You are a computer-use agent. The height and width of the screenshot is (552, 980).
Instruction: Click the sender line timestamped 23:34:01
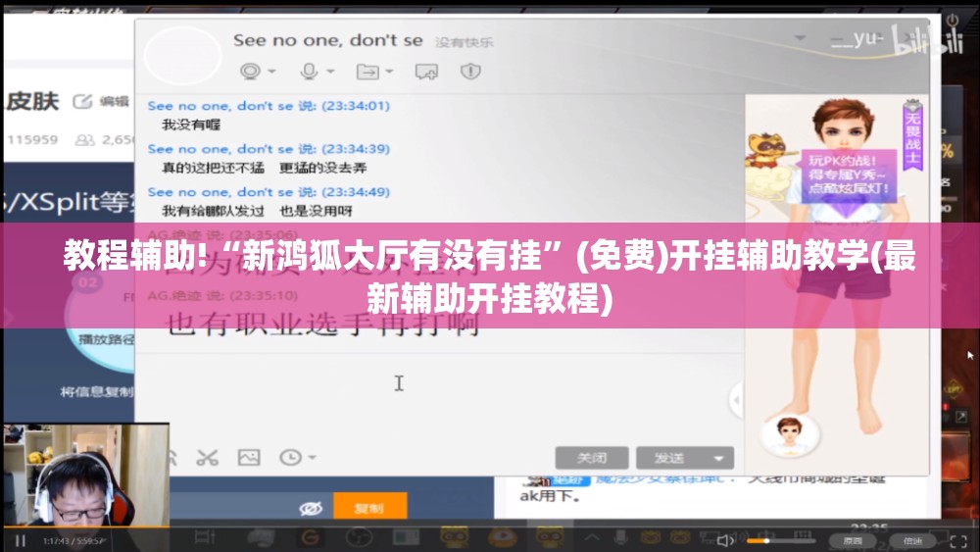269,106
